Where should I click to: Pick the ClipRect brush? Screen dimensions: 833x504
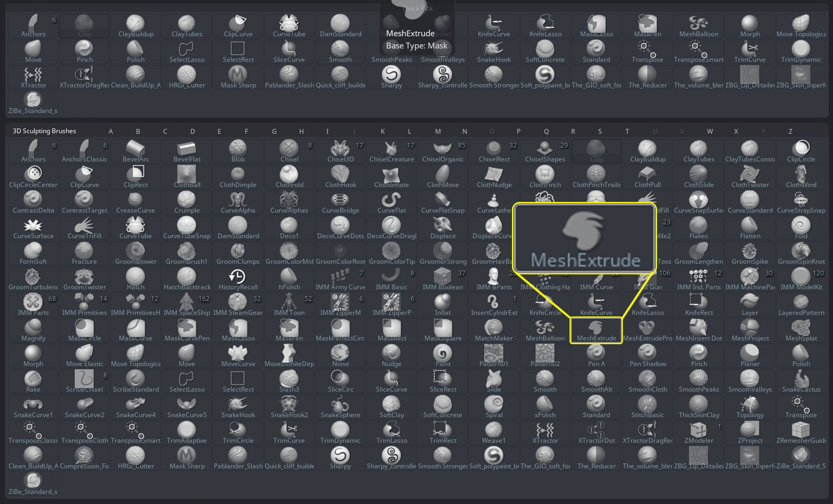pos(135,177)
